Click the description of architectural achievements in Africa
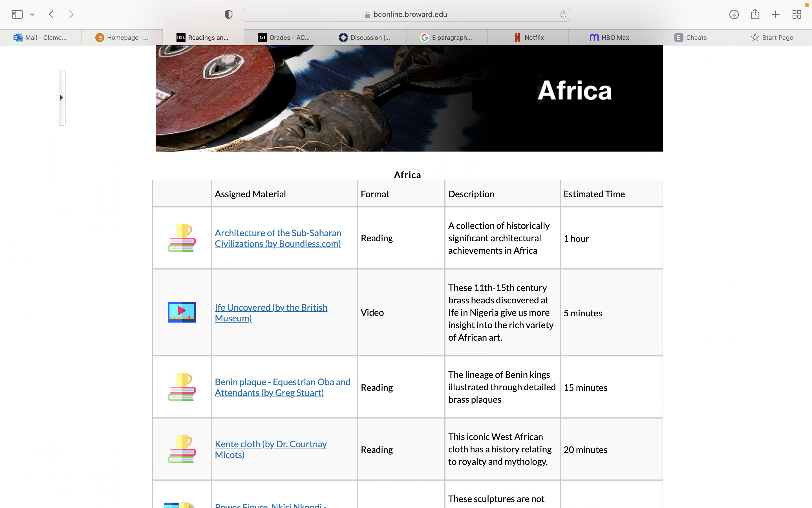 pos(499,238)
